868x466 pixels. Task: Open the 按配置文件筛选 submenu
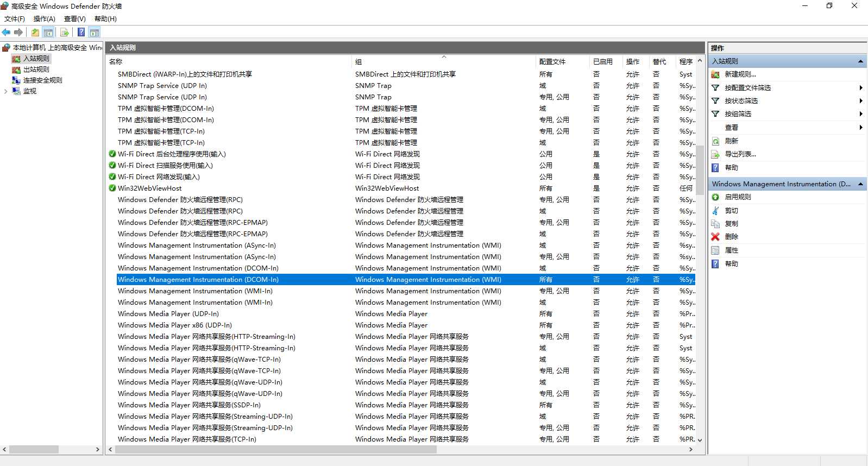787,88
